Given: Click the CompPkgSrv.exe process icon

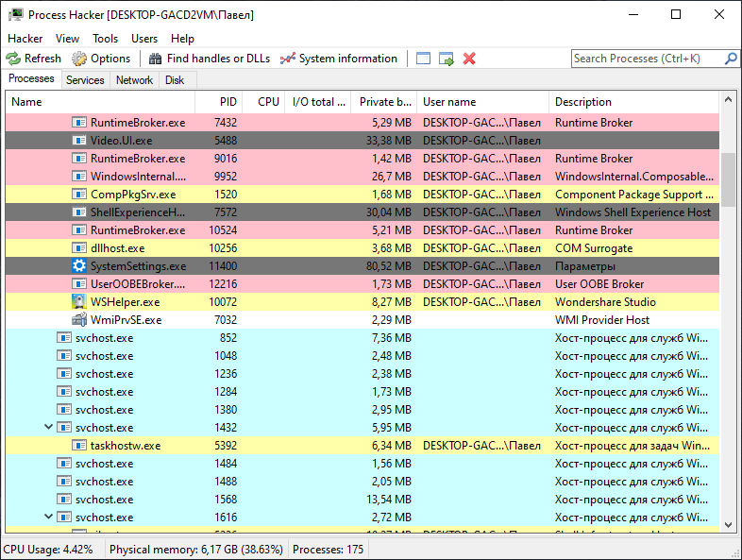Looking at the screenshot, I should click(79, 195).
